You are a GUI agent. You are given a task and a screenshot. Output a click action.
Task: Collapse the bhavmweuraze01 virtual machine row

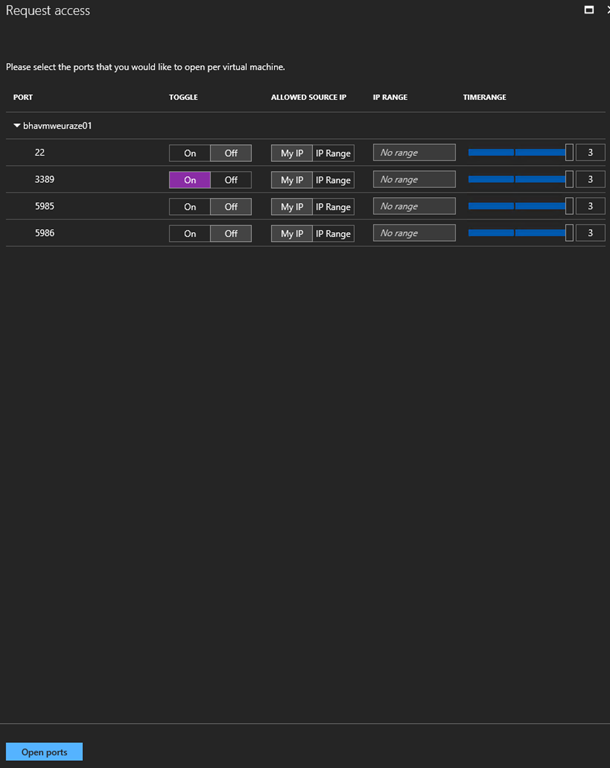coord(17,126)
